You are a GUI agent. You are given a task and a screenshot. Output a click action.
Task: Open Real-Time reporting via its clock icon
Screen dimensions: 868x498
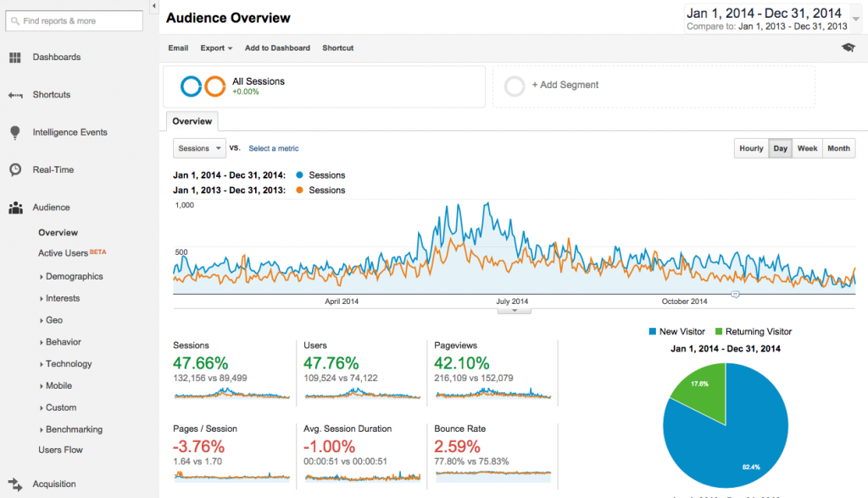(15, 169)
